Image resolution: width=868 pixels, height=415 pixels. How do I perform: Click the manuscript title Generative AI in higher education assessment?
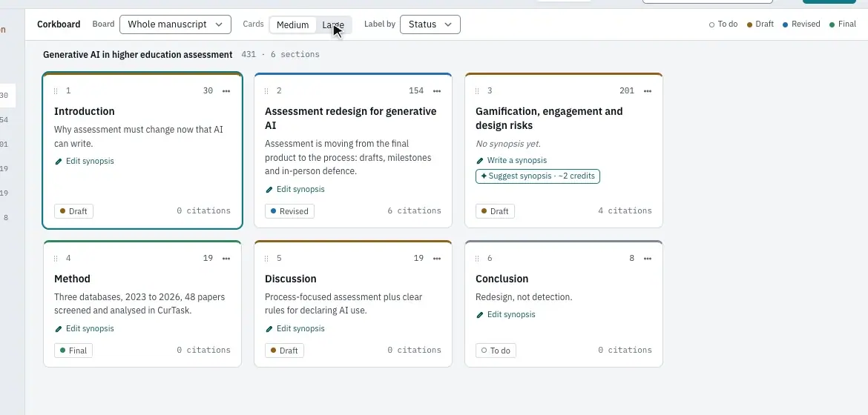(x=138, y=55)
